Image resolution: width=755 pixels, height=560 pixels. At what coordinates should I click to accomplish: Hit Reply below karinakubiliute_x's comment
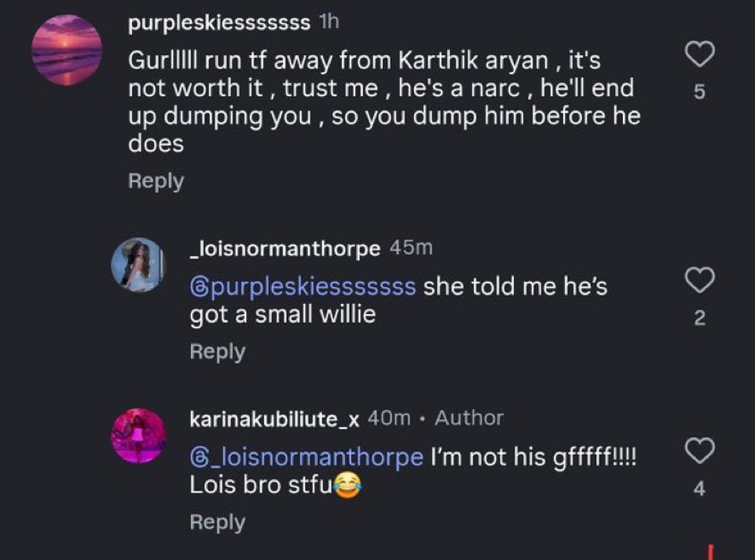pos(217,523)
